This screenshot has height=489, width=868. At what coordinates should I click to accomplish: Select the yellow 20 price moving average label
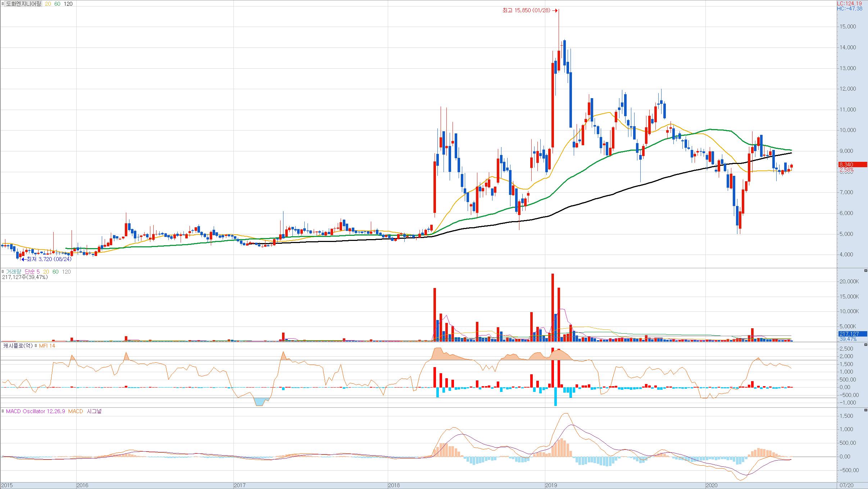point(48,4)
